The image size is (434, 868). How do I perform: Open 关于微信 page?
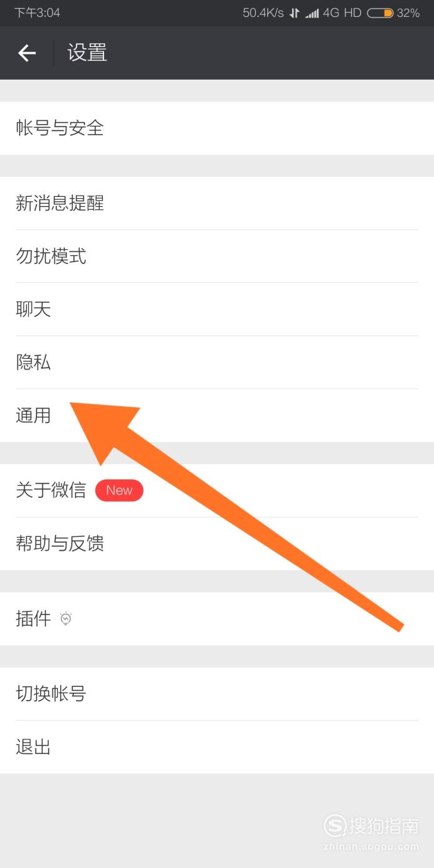point(217,490)
